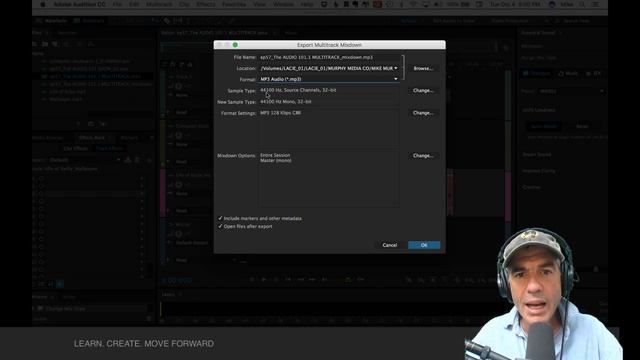Viewport: 640px width, 360px height.
Task: Click Change next to Sample Type
Action: tap(423, 91)
